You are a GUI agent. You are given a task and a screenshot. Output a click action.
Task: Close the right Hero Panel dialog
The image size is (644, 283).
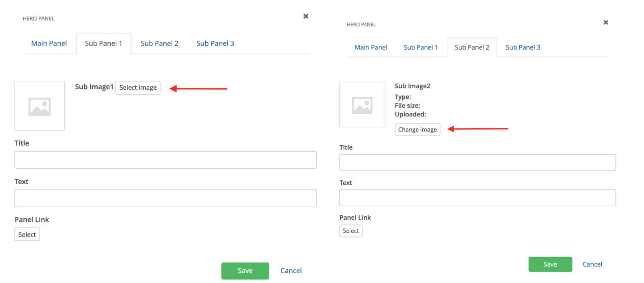tap(606, 23)
